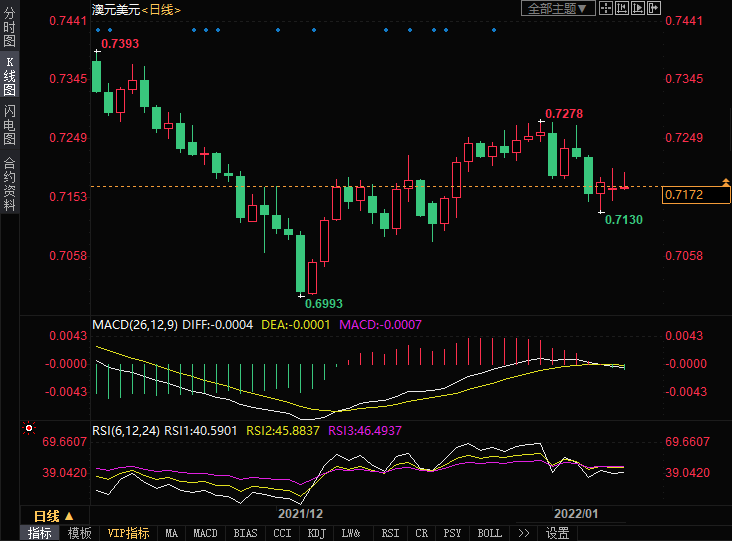
Task: Apply the BOLL indicator from bottom bar
Action: [489, 533]
